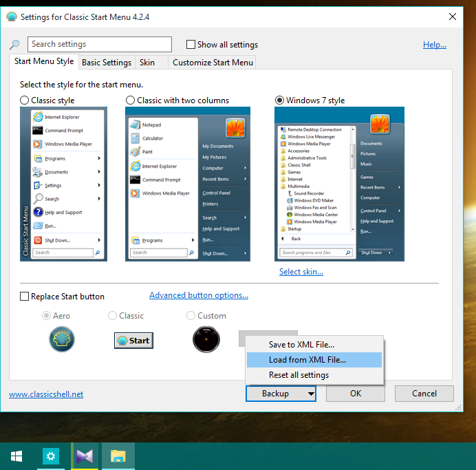Switch to the Basic Settings tab

107,63
